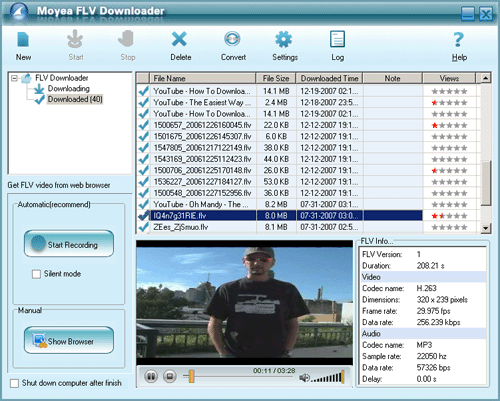Collapse the FLV Downloader tree node
Image resolution: width=500 pixels, height=401 pixels.
(x=14, y=78)
